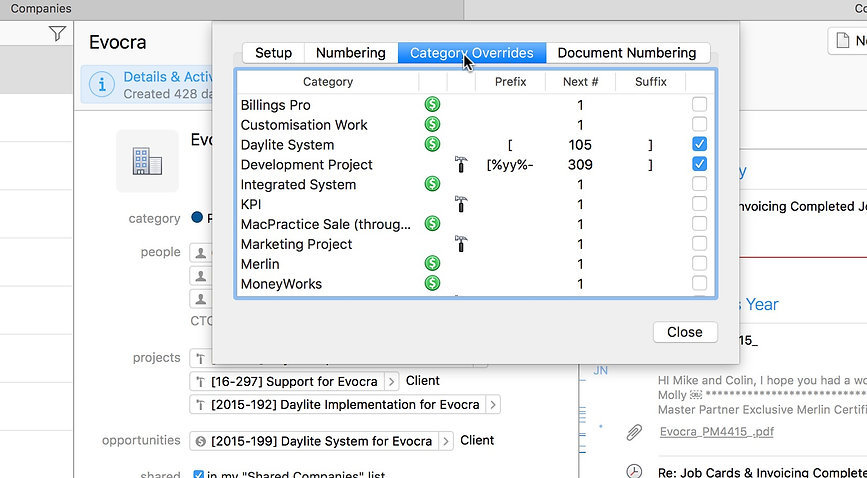The width and height of the screenshot is (867, 478).
Task: Select the Category Overrides tab
Action: tap(472, 53)
